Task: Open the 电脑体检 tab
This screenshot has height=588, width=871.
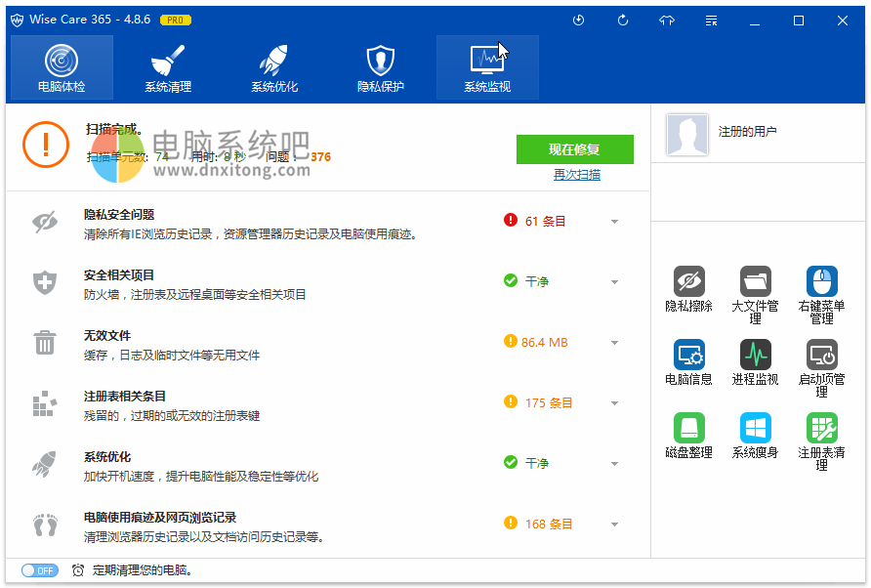Action: pyautogui.click(x=62, y=67)
